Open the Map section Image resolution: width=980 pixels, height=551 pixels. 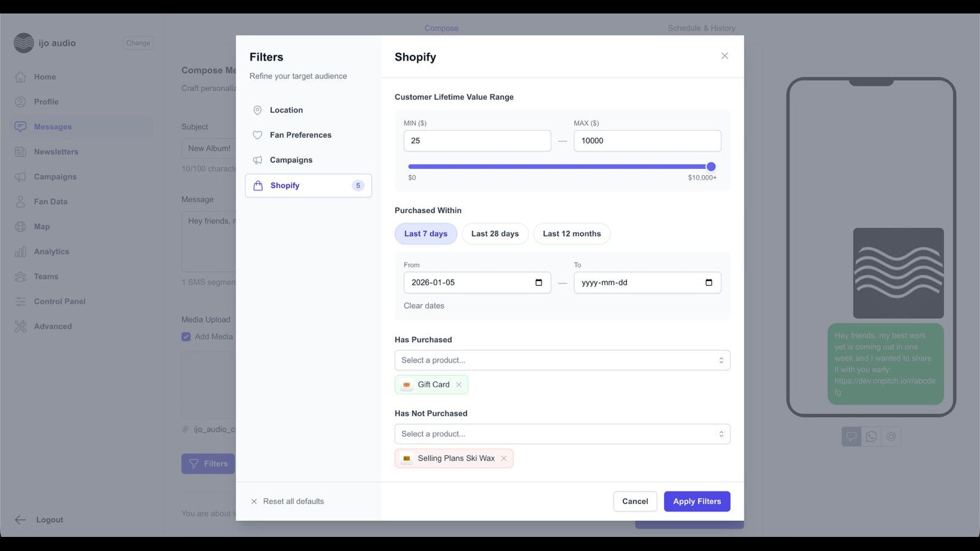point(42,227)
